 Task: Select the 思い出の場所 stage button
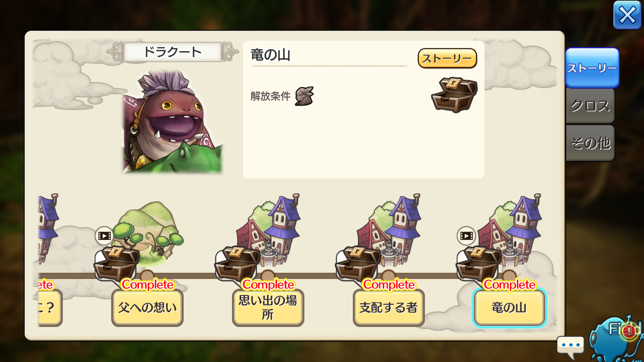click(268, 307)
